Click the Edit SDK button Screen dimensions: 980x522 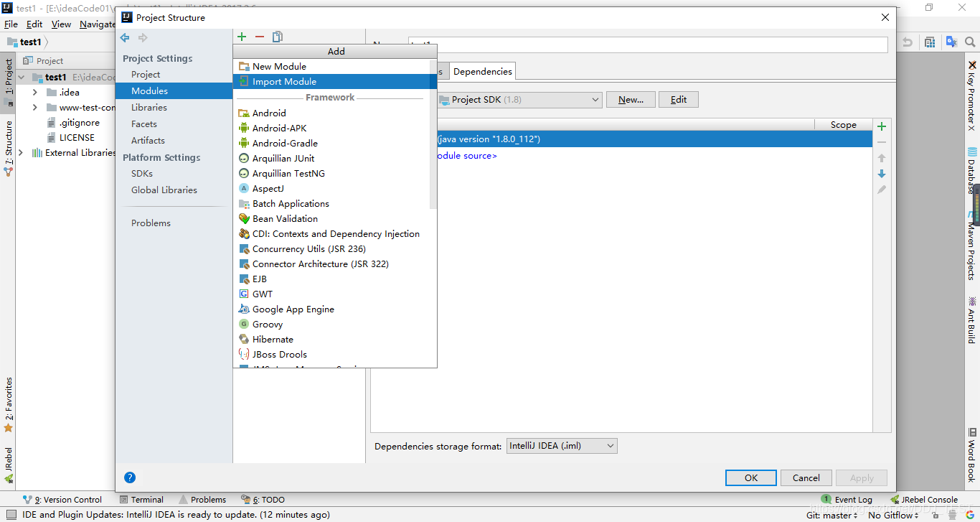pyautogui.click(x=679, y=100)
